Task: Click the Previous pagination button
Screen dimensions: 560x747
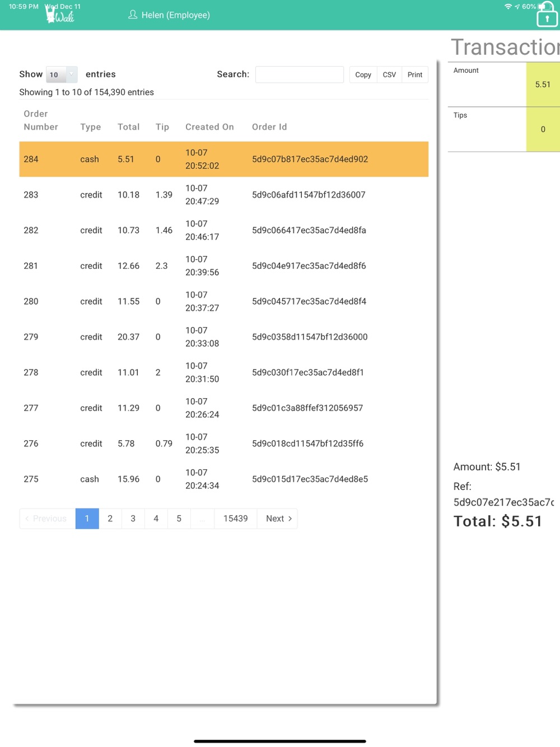Action: [48, 519]
